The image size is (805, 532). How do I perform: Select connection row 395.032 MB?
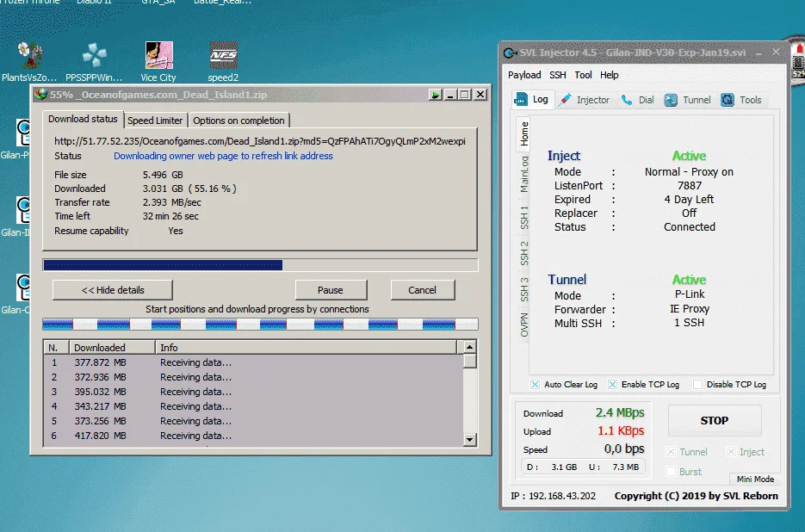coord(253,392)
